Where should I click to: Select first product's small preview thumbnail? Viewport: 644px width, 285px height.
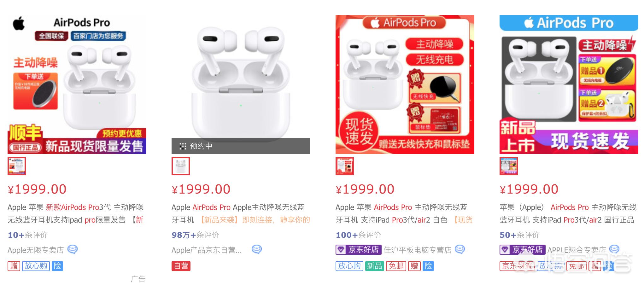pos(17,166)
